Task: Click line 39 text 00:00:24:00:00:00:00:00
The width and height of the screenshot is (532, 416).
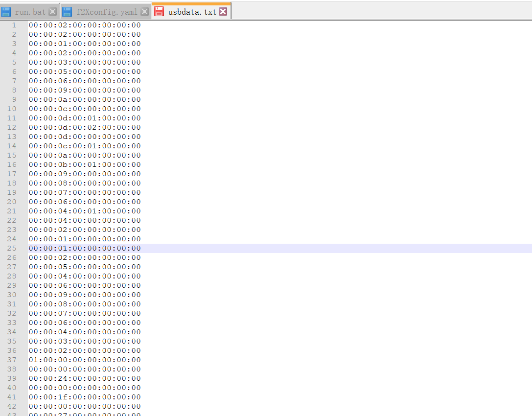Action: coord(85,379)
